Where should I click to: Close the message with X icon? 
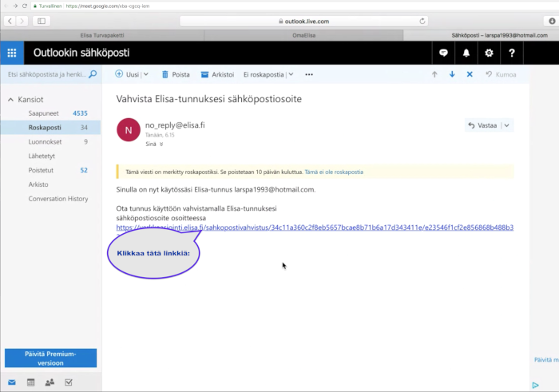(470, 74)
